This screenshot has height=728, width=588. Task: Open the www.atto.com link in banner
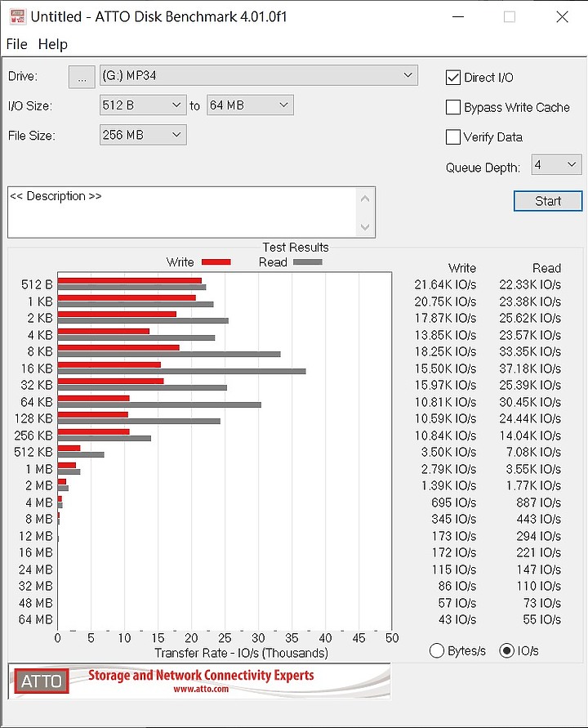pyautogui.click(x=201, y=689)
